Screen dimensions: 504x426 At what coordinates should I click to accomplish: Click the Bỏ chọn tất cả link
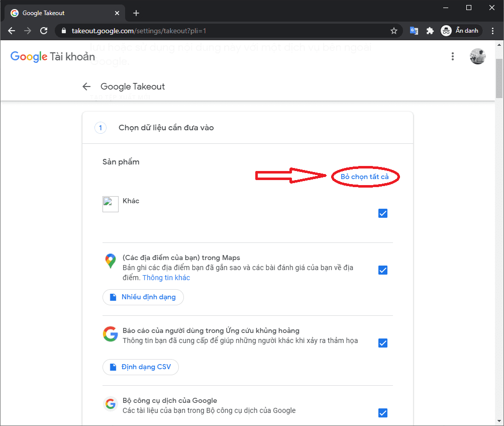pos(364,177)
